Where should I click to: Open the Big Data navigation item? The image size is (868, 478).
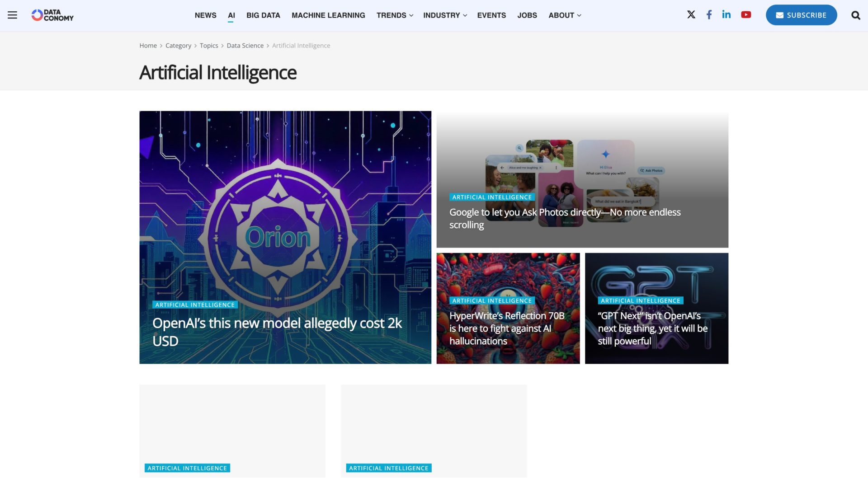point(263,15)
